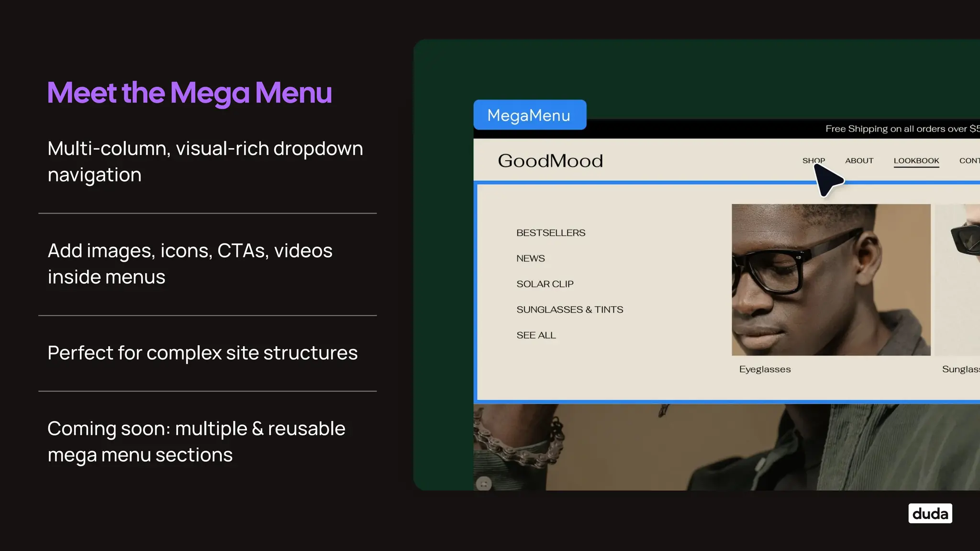This screenshot has height=551, width=980.
Task: Open the SHOP navigation item
Action: tap(813, 160)
